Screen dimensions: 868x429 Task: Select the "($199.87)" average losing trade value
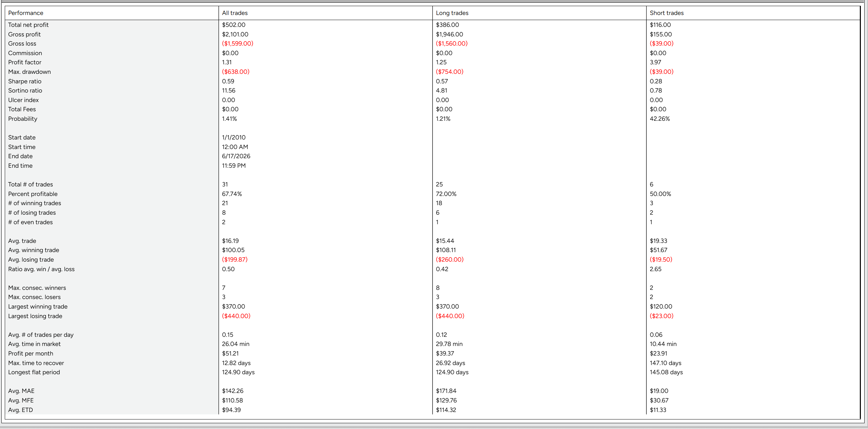coord(235,260)
